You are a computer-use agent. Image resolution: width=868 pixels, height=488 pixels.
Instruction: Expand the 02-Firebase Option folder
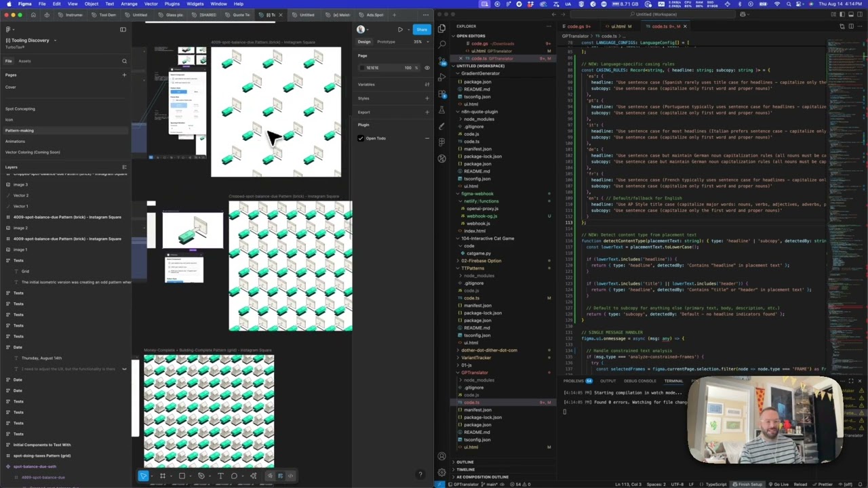(x=481, y=261)
